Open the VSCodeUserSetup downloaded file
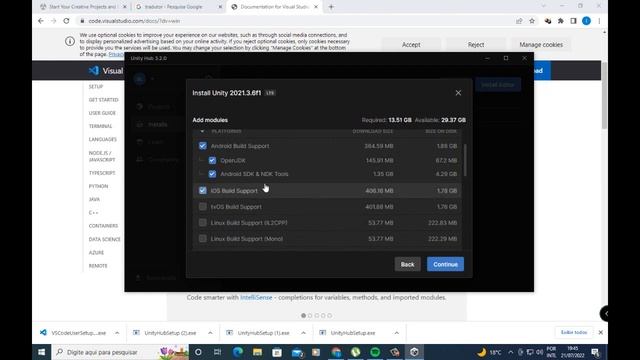The image size is (640, 360). point(73,333)
